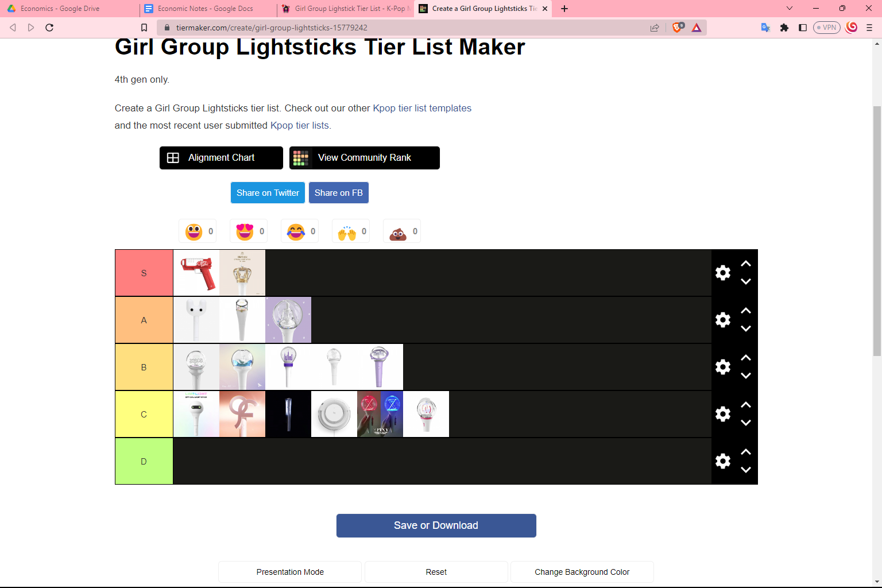Open settings gear for D tier row
The height and width of the screenshot is (588, 882).
coord(723,461)
